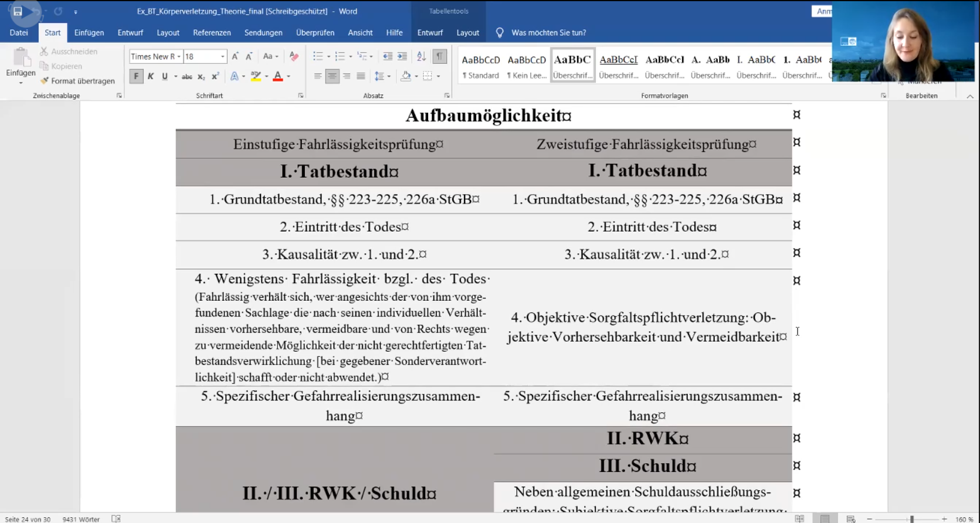Toggle bold F button

(x=136, y=76)
